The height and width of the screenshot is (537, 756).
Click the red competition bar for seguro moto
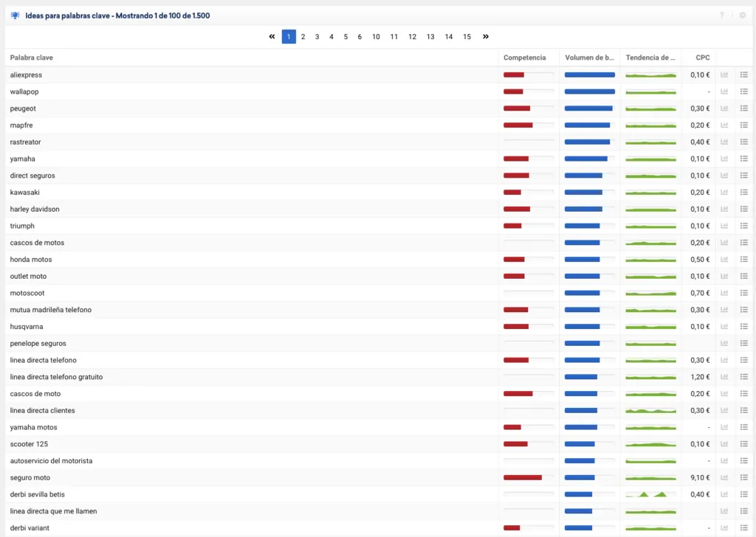[523, 478]
